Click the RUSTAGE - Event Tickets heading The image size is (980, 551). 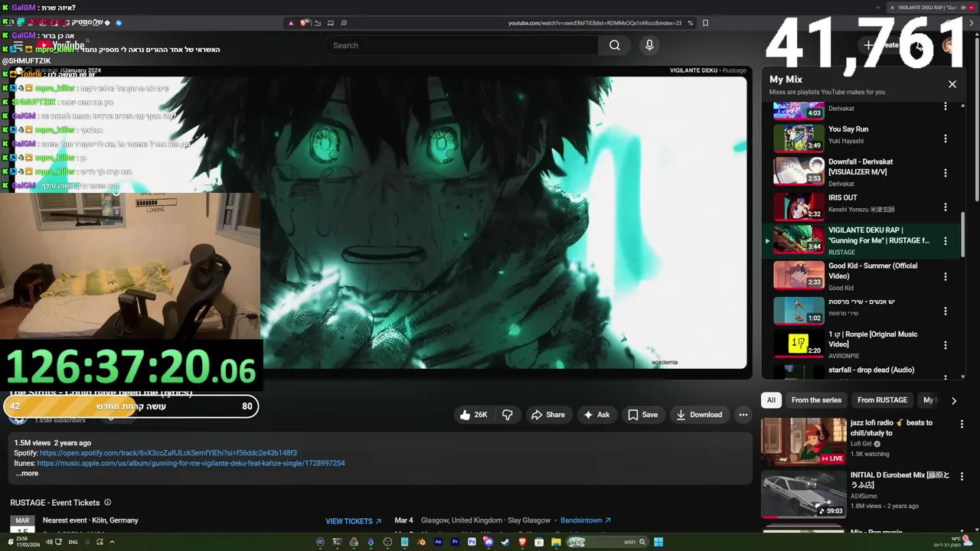point(55,503)
